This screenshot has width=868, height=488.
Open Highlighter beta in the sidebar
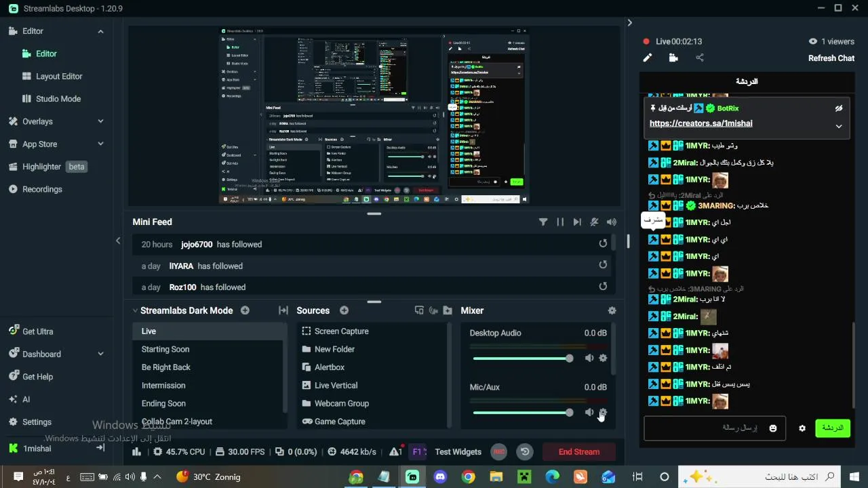47,166
